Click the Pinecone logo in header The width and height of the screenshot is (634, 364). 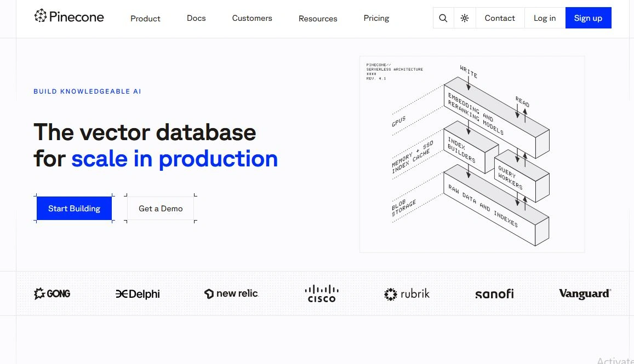[69, 17]
